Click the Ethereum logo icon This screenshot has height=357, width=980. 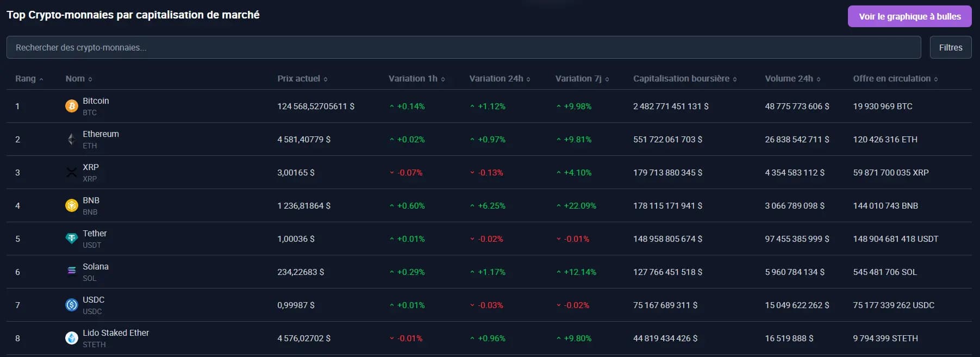[71, 140]
